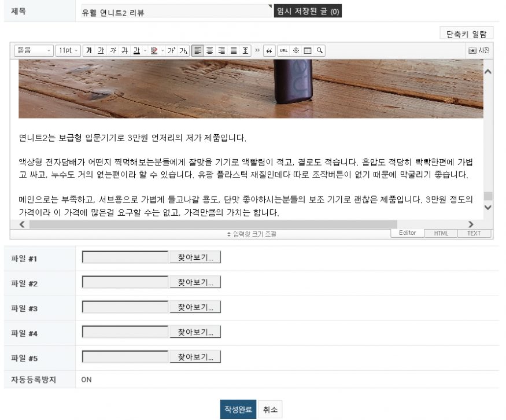The height and width of the screenshot is (420, 506).
Task: Apply italic formatting to text
Action: click(x=113, y=50)
